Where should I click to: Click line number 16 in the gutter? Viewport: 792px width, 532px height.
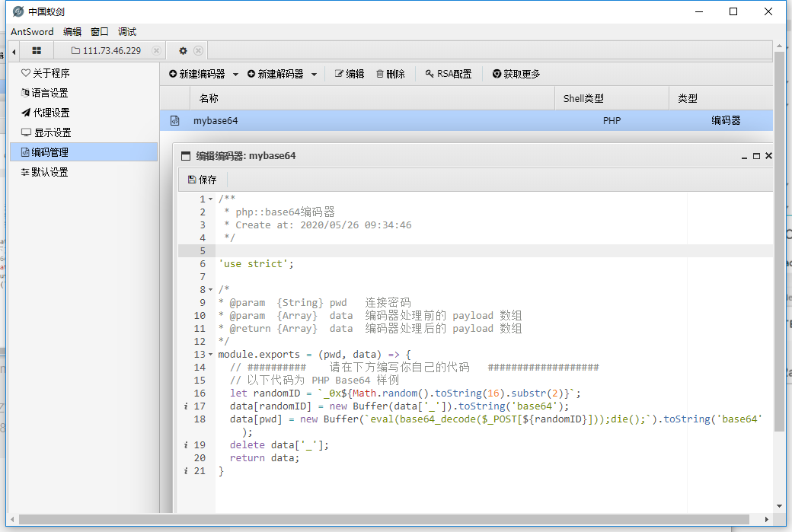(200, 393)
